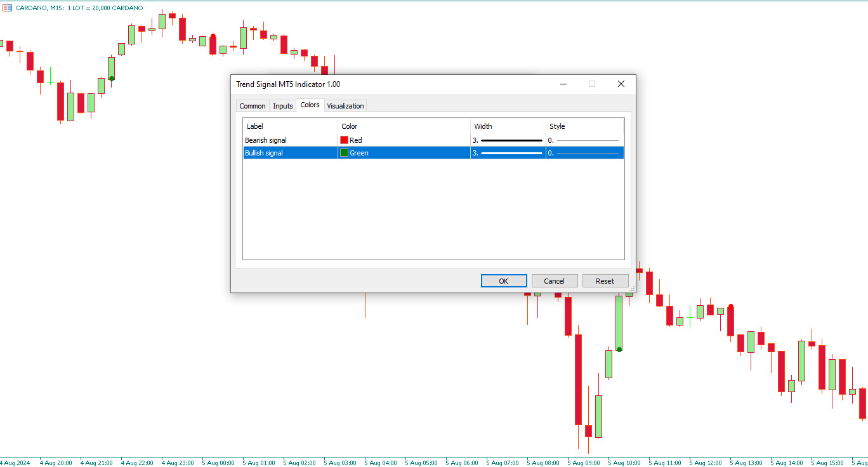The height and width of the screenshot is (467, 868).
Task: Click the Cancel button
Action: coord(554,281)
